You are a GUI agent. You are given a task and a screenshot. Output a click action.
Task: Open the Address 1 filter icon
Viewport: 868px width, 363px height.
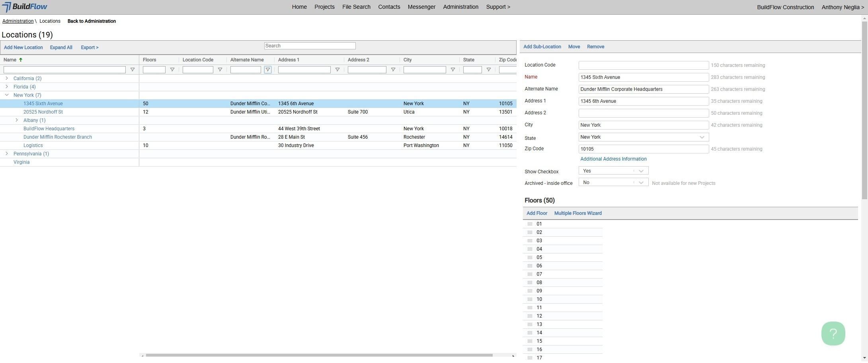[x=337, y=70]
